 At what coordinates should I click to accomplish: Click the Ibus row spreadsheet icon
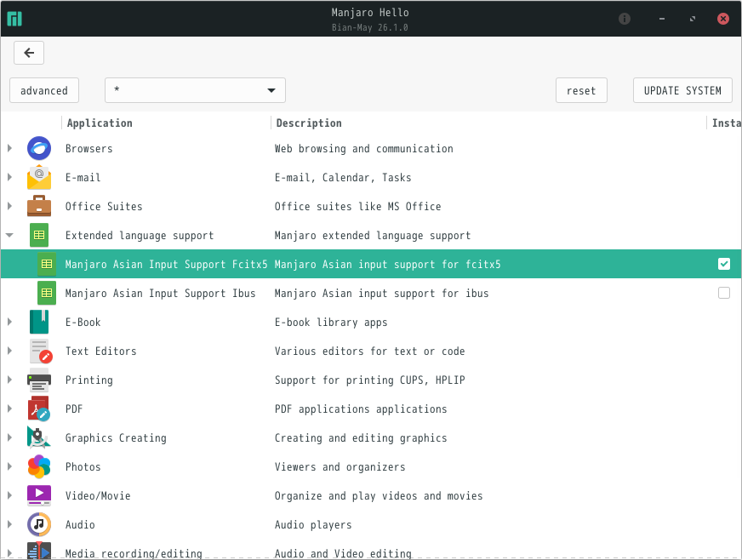coord(47,293)
